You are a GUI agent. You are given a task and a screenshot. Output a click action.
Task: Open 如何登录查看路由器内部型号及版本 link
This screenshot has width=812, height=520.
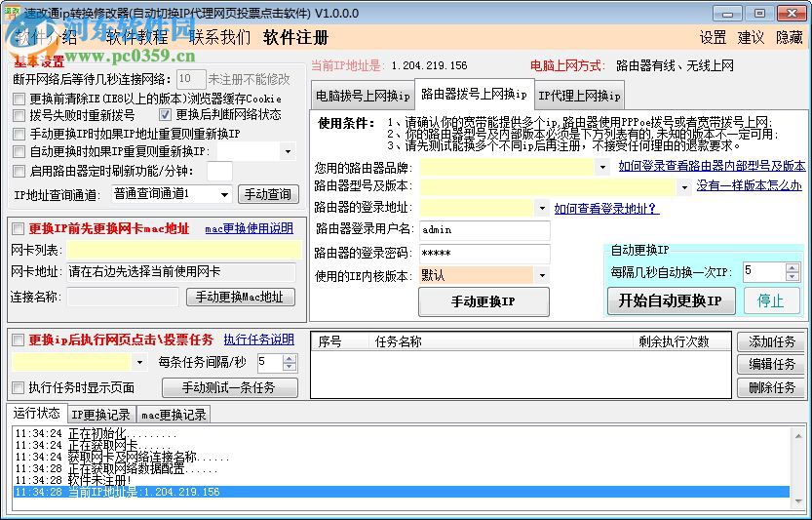[712, 166]
